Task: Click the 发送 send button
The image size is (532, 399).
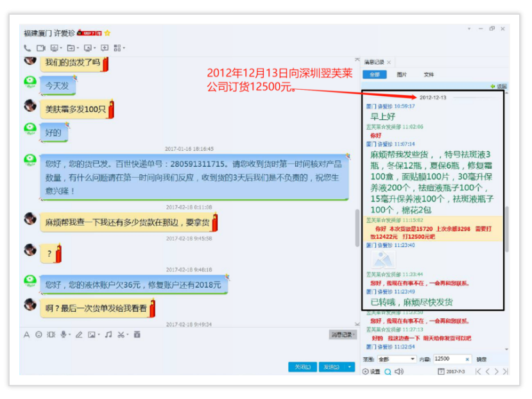Action: [x=330, y=366]
